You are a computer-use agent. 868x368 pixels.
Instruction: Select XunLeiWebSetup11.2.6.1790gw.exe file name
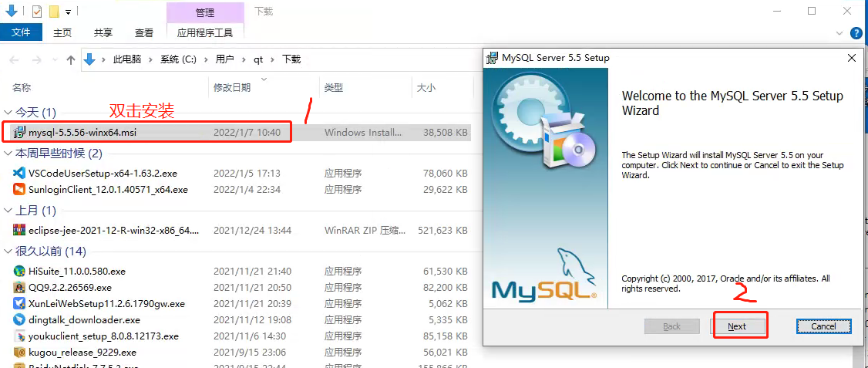[107, 304]
